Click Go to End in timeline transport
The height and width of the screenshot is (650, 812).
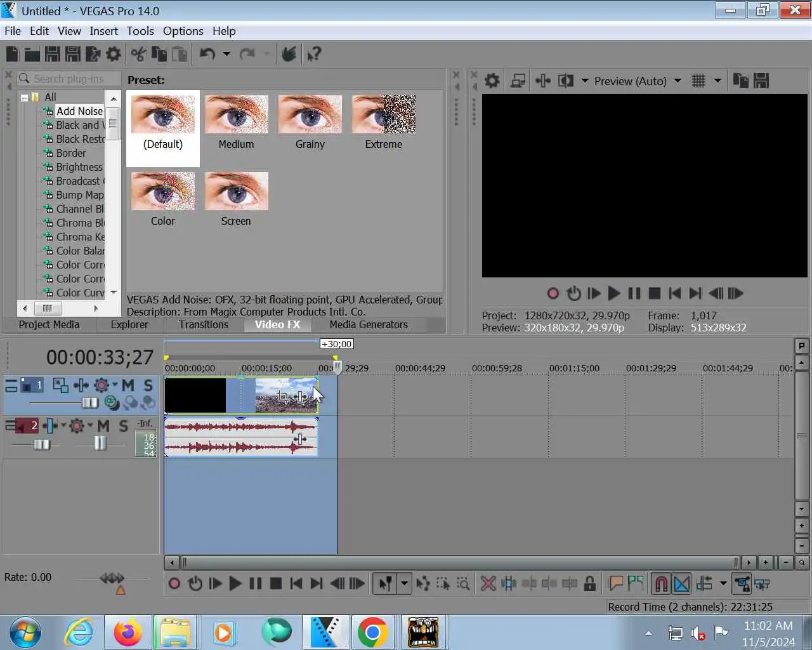[317, 583]
